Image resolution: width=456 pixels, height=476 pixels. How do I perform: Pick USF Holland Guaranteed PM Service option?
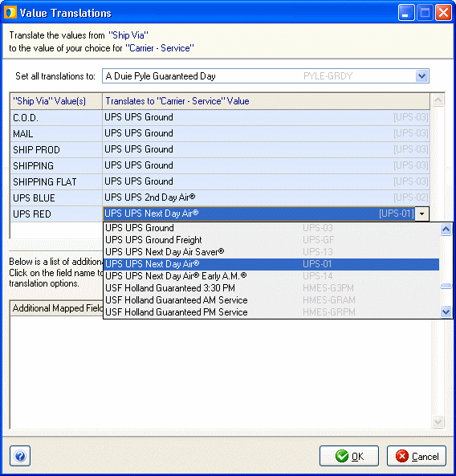coord(271,312)
